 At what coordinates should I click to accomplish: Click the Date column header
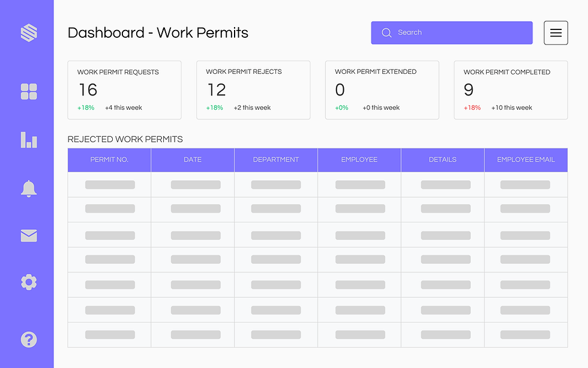click(192, 160)
